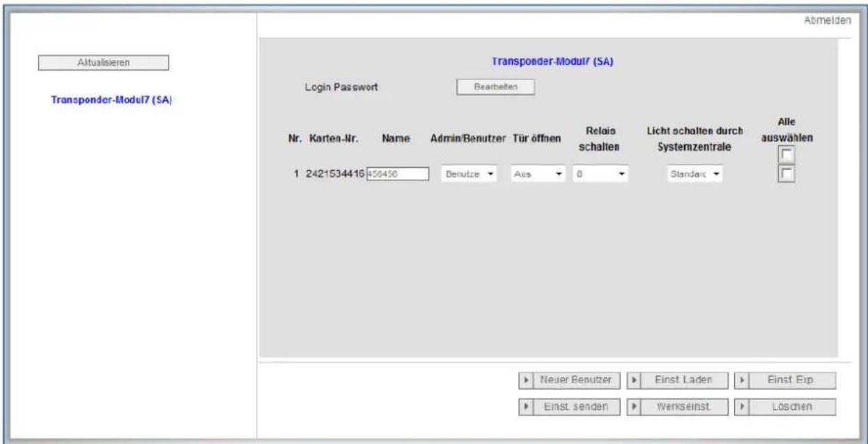Screen dimensions: 868x444
Task: Click the Karten-Nr. column header
Action: click(x=334, y=140)
